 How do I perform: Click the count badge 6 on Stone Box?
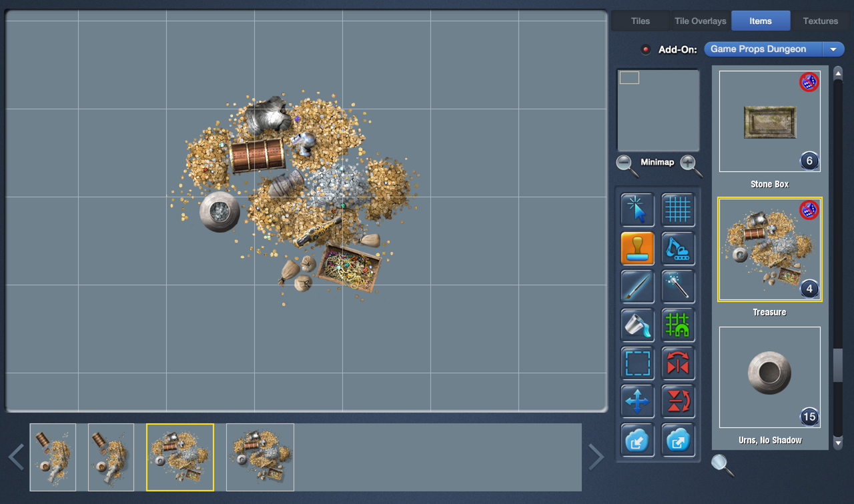(x=809, y=161)
